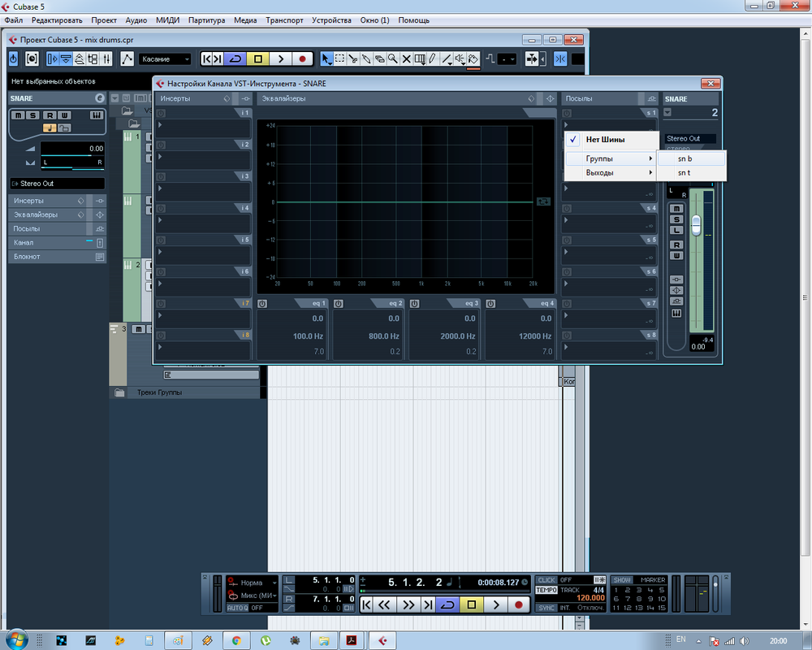812x650 pixels.
Task: Click SHOW markers button on transport
Action: [x=622, y=580]
